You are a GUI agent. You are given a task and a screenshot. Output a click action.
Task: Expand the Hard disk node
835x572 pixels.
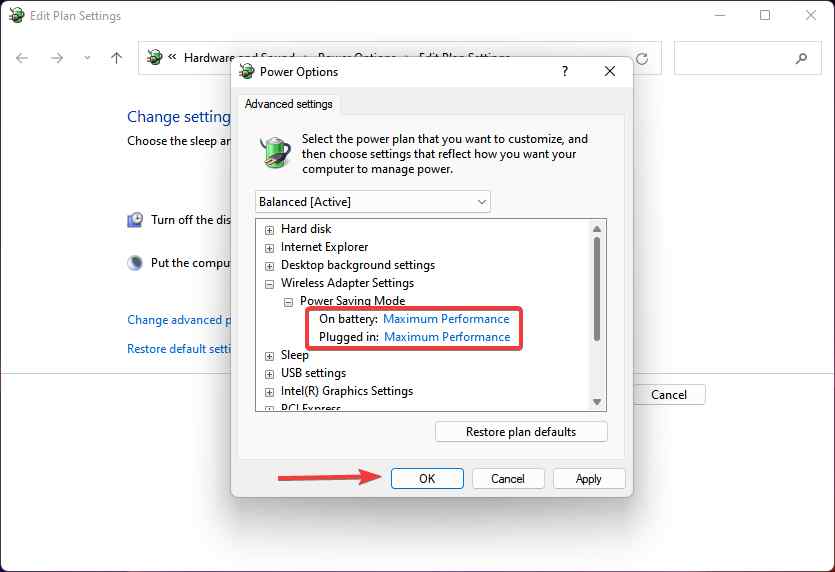[x=269, y=230]
